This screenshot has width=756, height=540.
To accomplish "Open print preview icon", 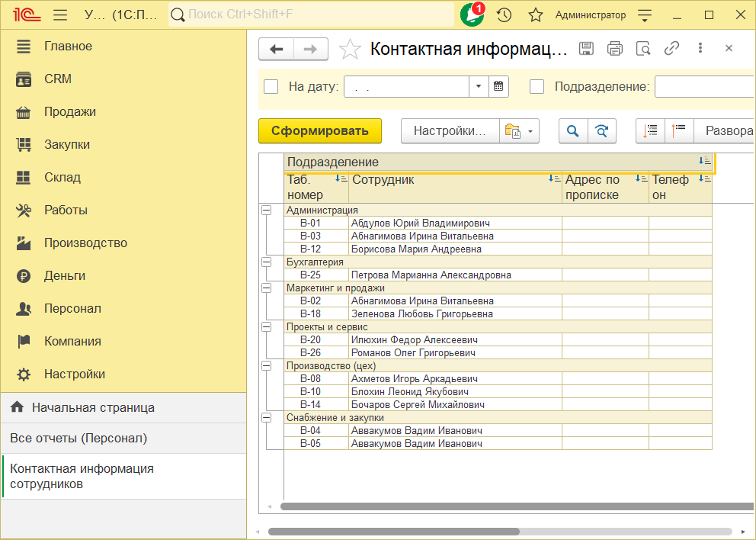I will [x=643, y=48].
